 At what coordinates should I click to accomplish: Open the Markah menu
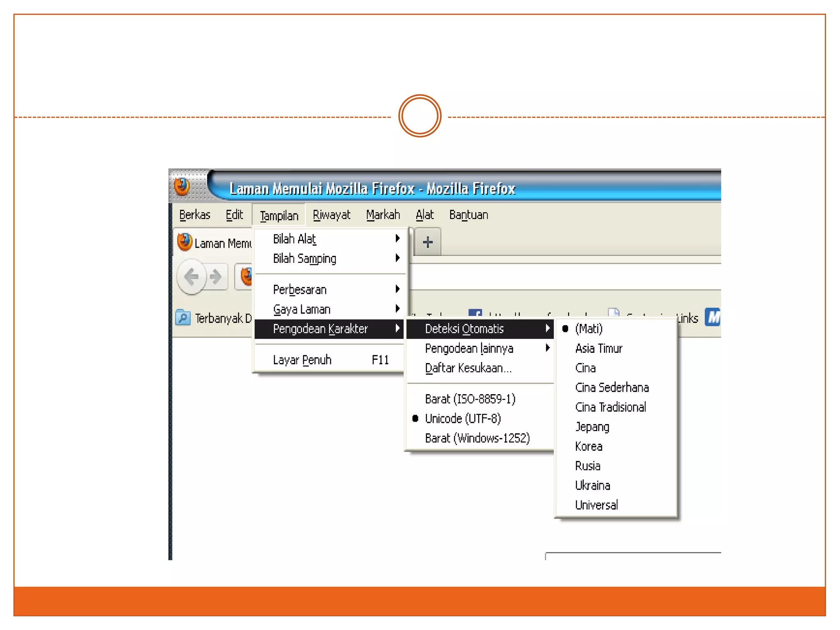(383, 215)
